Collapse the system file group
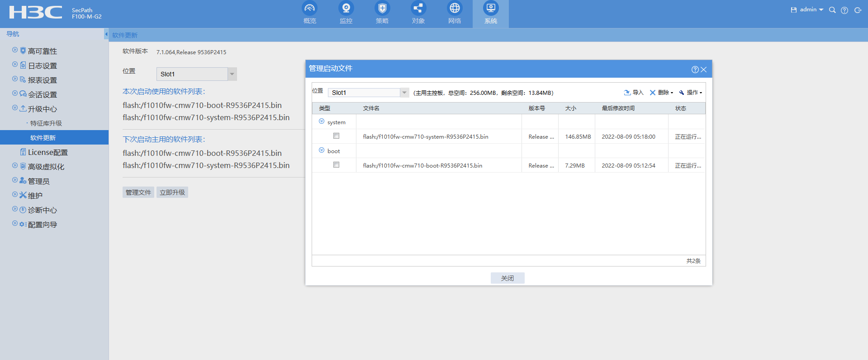 pyautogui.click(x=322, y=122)
